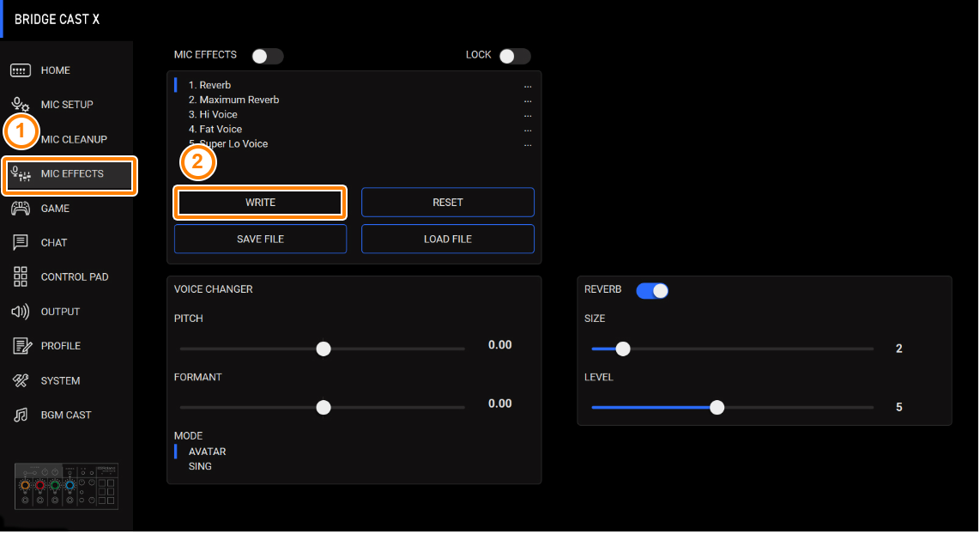The height and width of the screenshot is (534, 980).
Task: Click the reverb SIZE slider handle
Action: [x=622, y=349]
